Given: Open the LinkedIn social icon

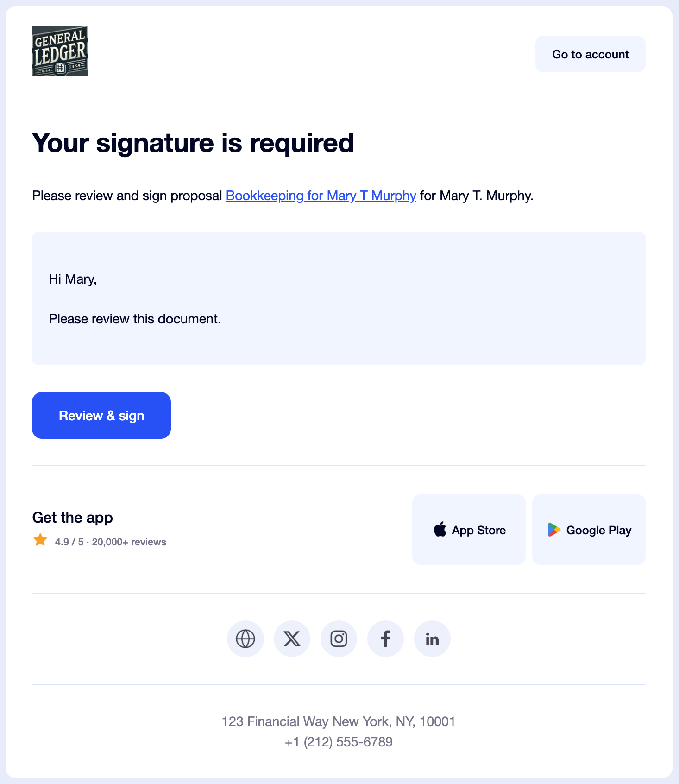Looking at the screenshot, I should [432, 639].
